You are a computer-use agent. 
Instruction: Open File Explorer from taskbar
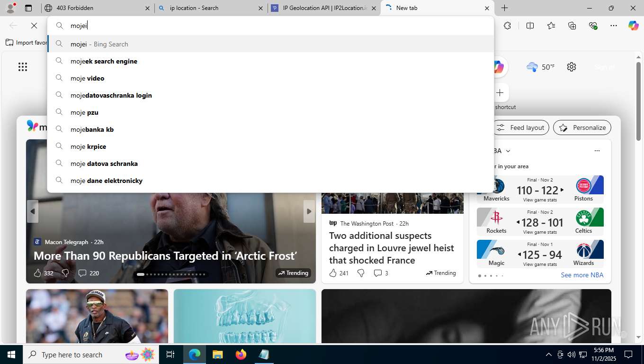pyautogui.click(x=217, y=355)
